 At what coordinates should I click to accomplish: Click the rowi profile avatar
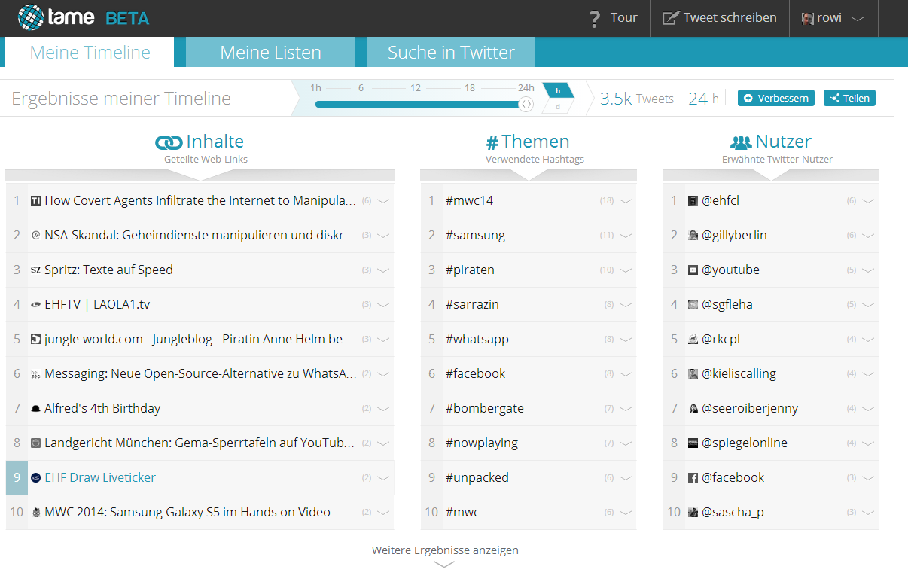[x=807, y=18]
